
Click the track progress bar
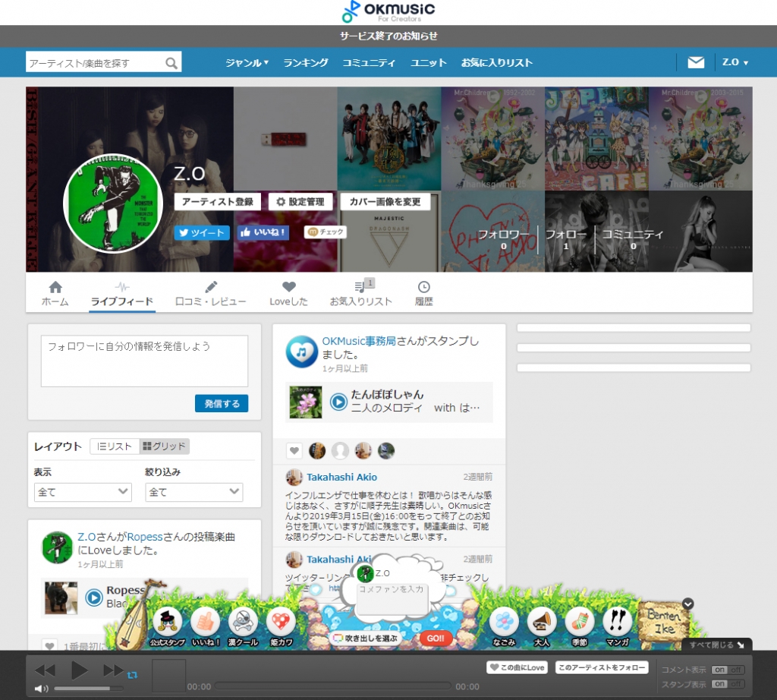[x=333, y=686]
